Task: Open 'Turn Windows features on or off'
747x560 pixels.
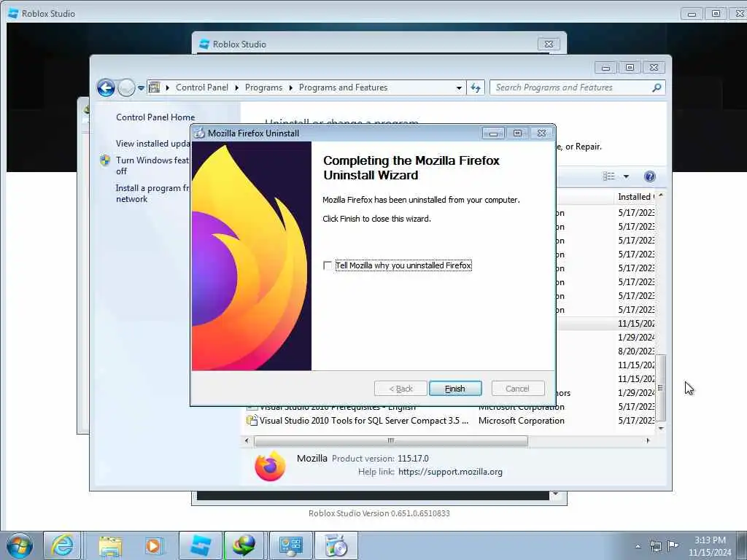Action: point(152,166)
